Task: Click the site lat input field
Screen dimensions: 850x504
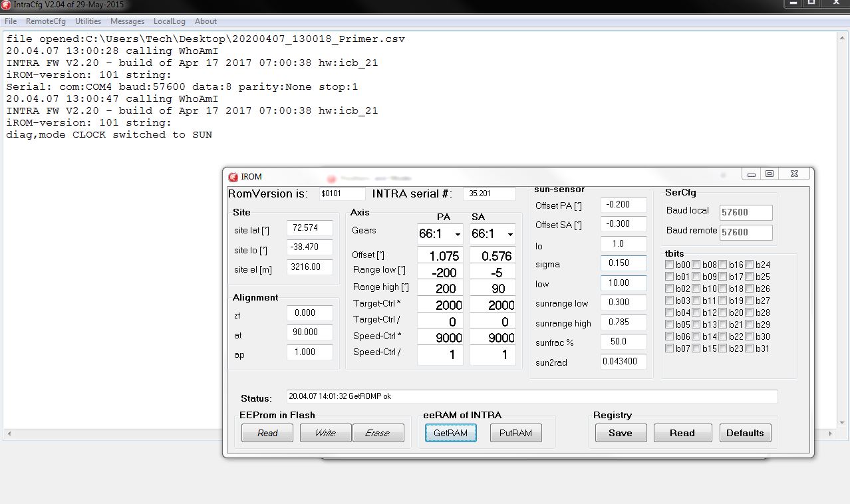Action: point(309,227)
